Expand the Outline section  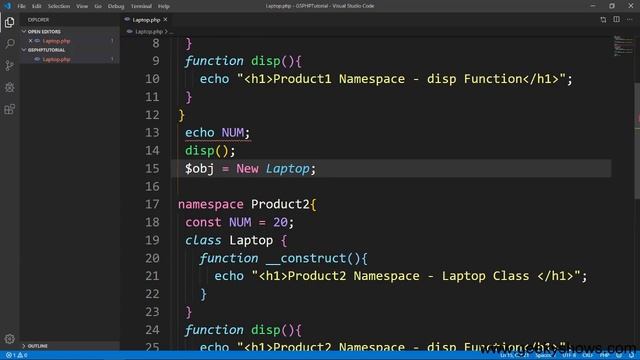[x=69, y=346]
